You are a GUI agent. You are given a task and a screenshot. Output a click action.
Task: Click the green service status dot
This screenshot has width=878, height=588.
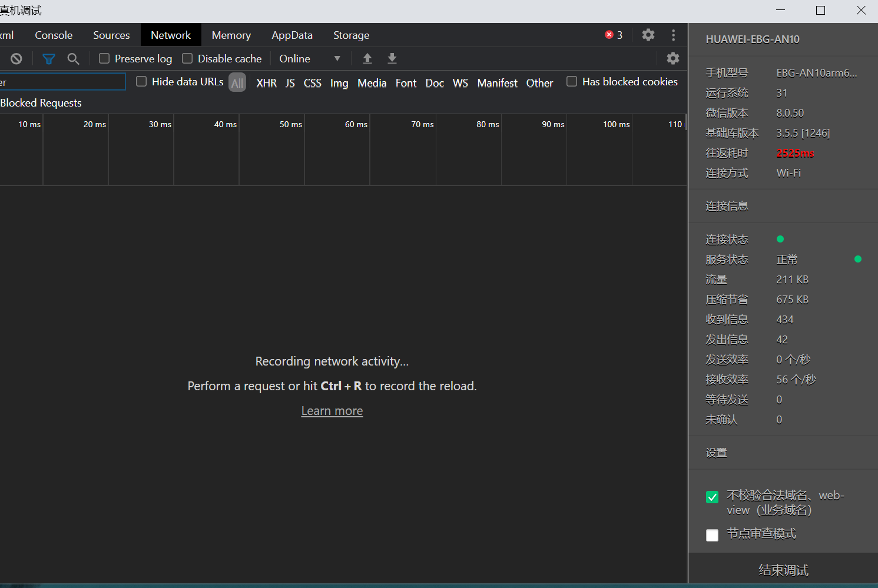pyautogui.click(x=858, y=259)
